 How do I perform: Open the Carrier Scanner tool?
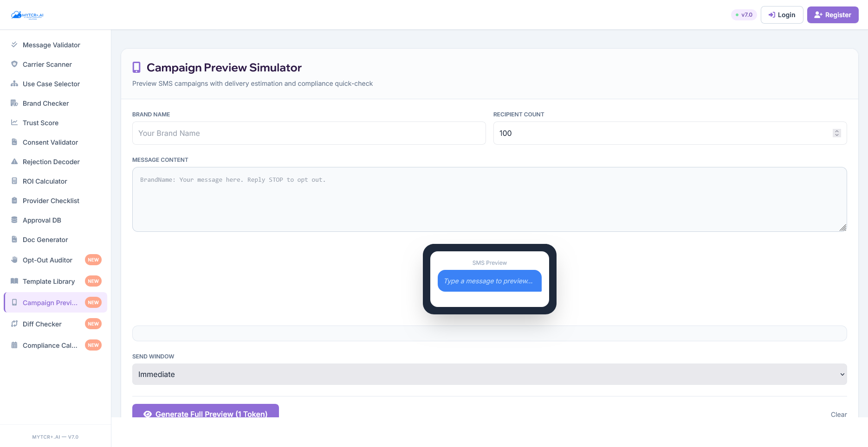click(x=47, y=64)
